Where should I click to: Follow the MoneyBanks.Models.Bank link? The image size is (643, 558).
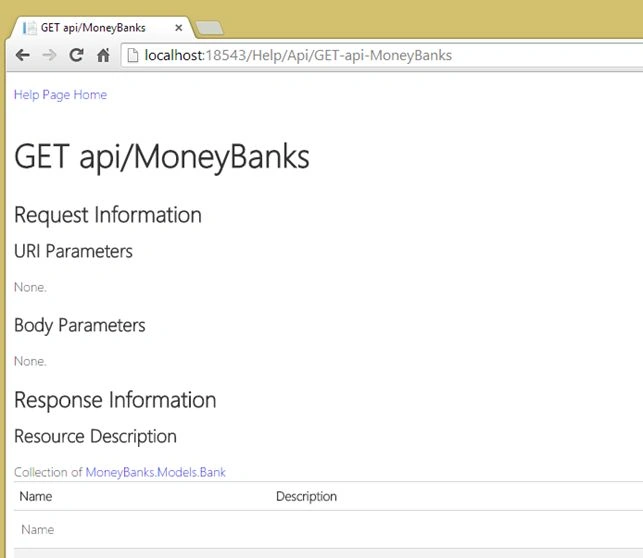click(x=155, y=472)
